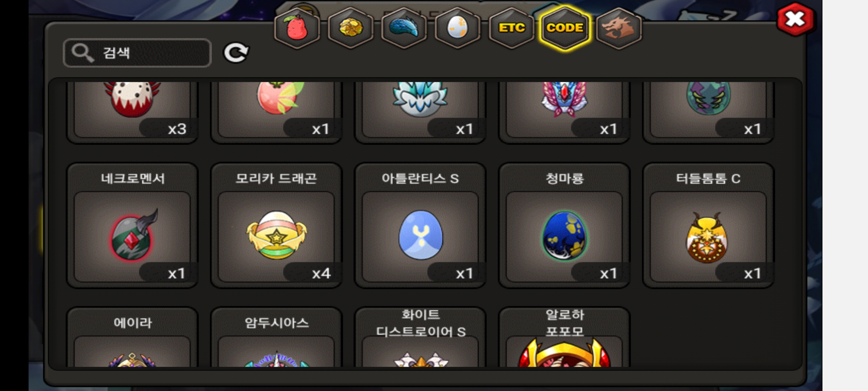868x391 pixels.
Task: Switch to the ETC tab
Action: [x=511, y=28]
